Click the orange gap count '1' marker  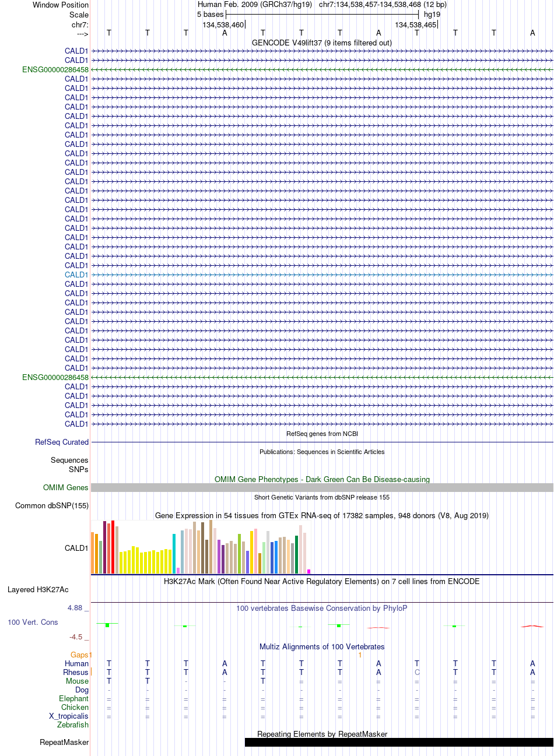pyautogui.click(x=360, y=655)
